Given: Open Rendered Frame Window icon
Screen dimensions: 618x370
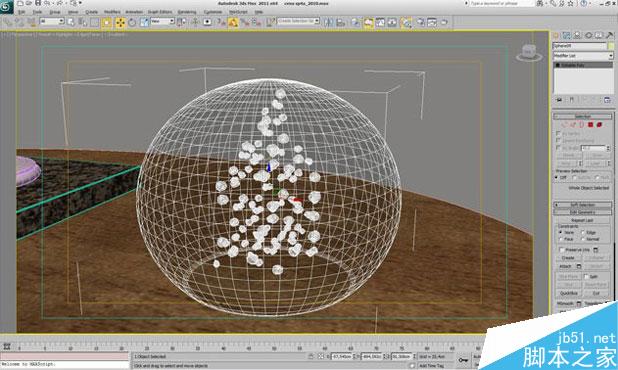Looking at the screenshot, I should pyautogui.click(x=432, y=22).
